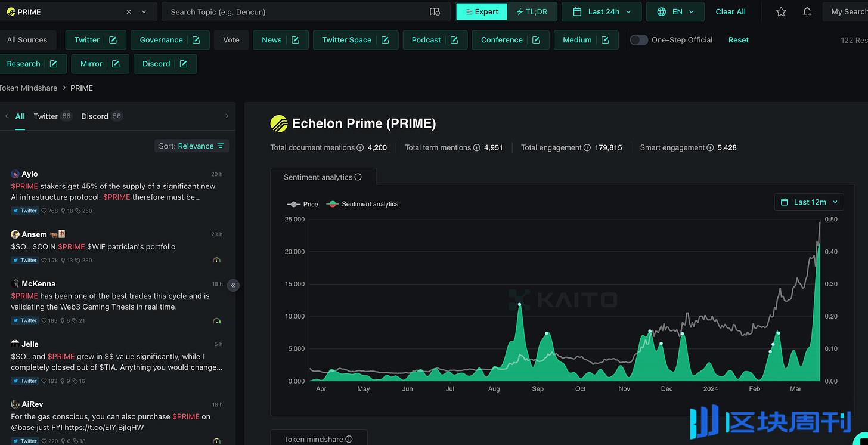Toggle the One-Step Official switch
This screenshot has height=445, width=868.
coord(638,40)
